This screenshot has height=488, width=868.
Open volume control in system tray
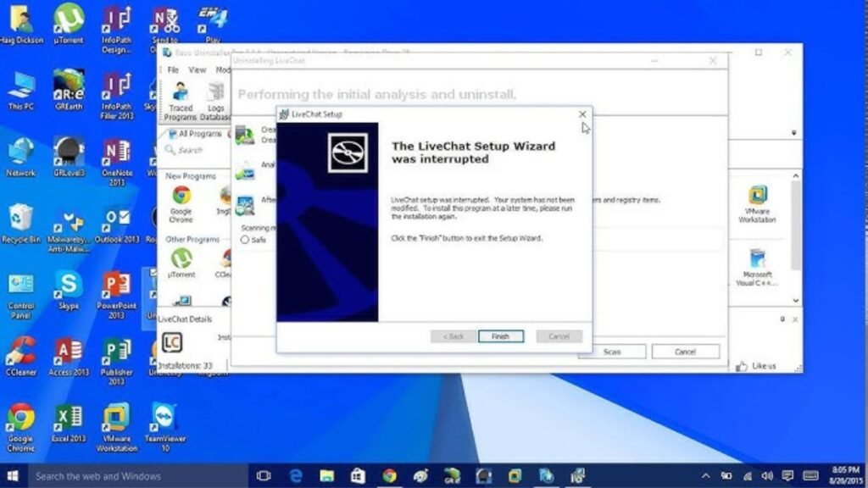coord(767,476)
